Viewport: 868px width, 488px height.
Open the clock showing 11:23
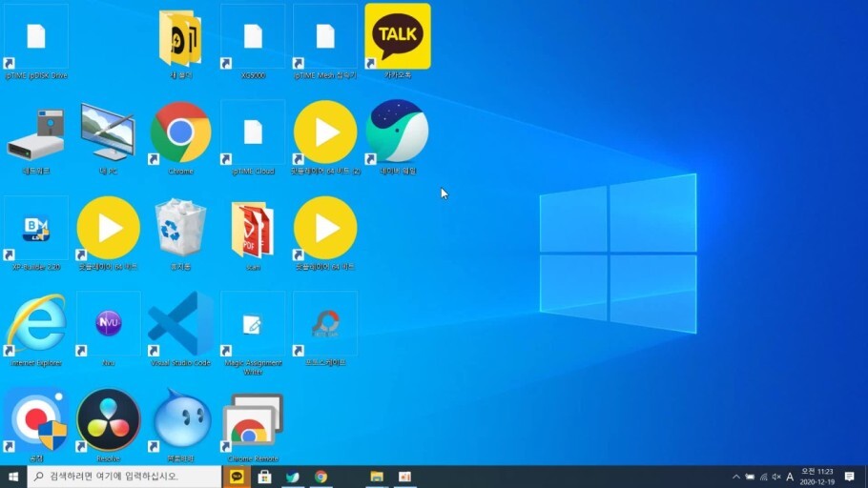tap(817, 477)
